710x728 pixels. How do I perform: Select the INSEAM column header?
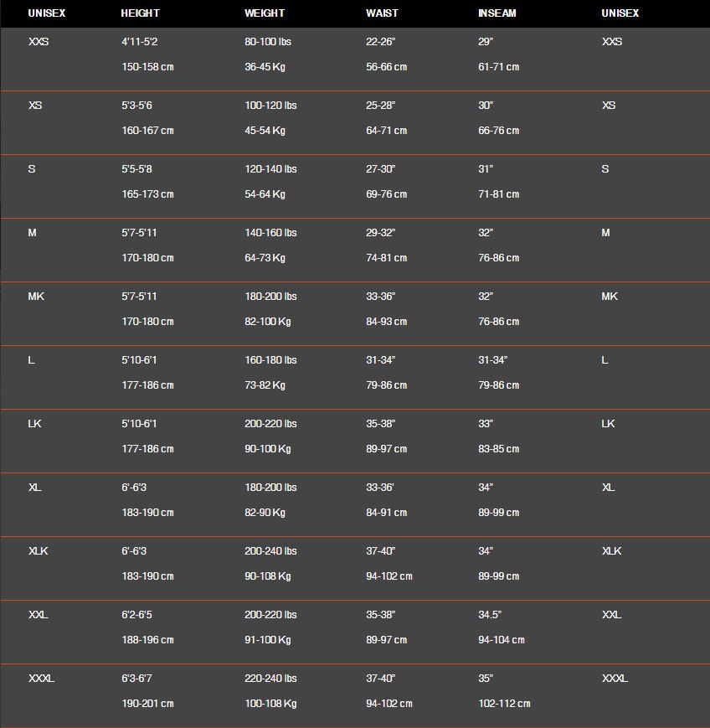point(497,13)
